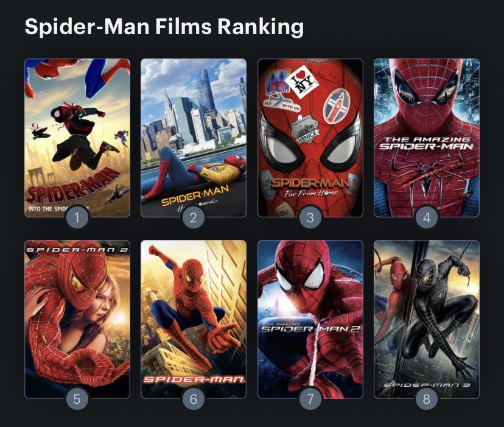Click the Spider-Man Films Ranking title
The height and width of the screenshot is (427, 504).
click(164, 27)
